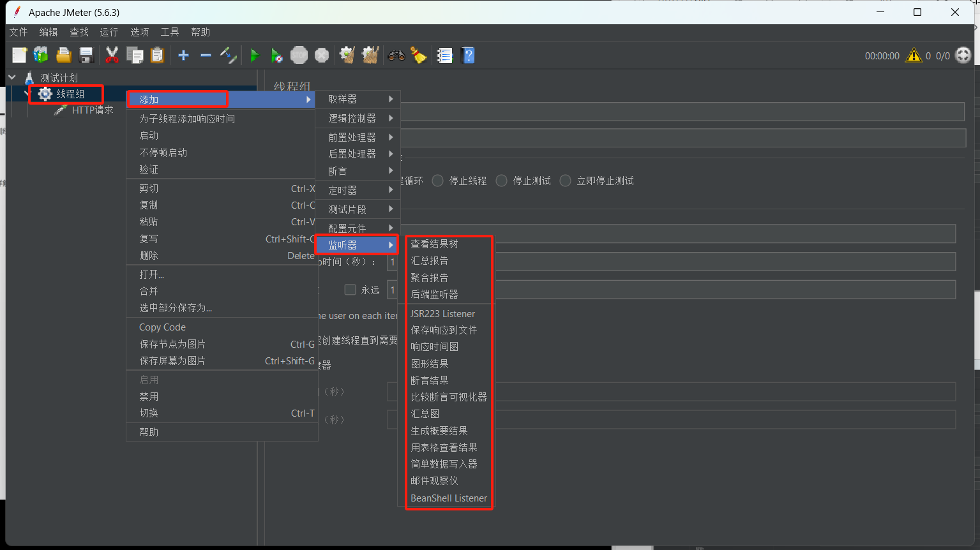Select the 立即停止测试 radio button
Screen dimensions: 980x550
(565, 181)
